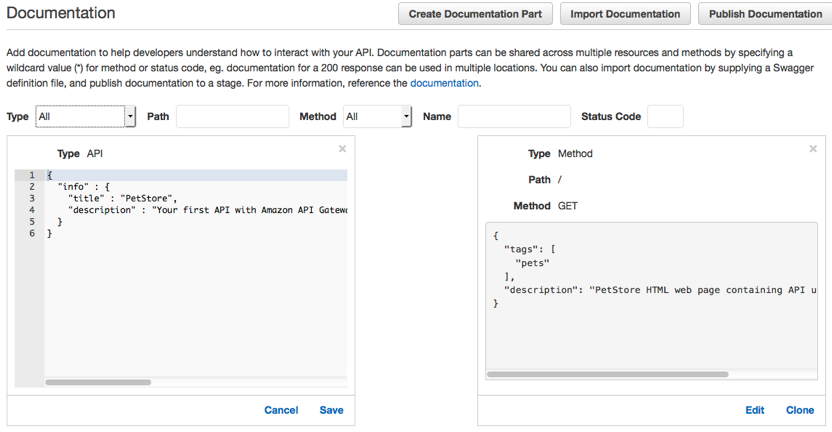Click the Import Documentation button

[x=626, y=14]
